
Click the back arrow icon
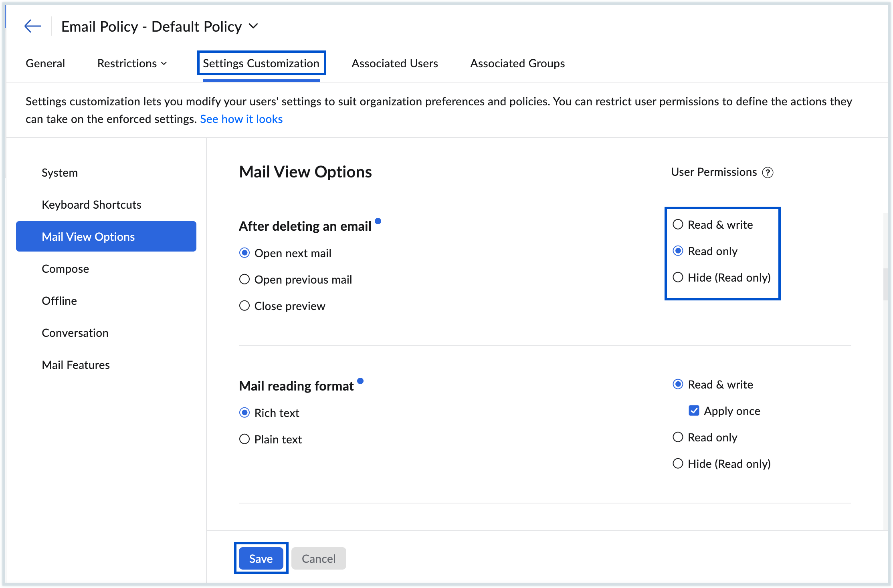coord(32,26)
